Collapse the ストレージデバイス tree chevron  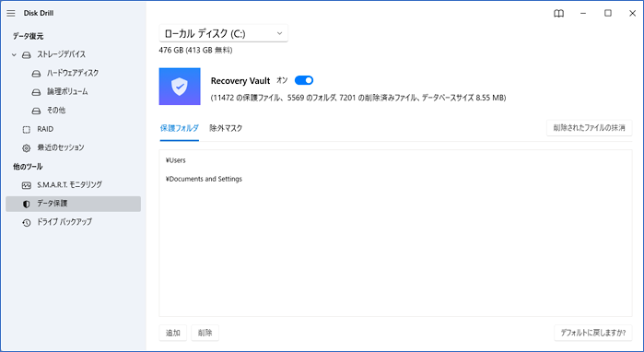(14, 54)
